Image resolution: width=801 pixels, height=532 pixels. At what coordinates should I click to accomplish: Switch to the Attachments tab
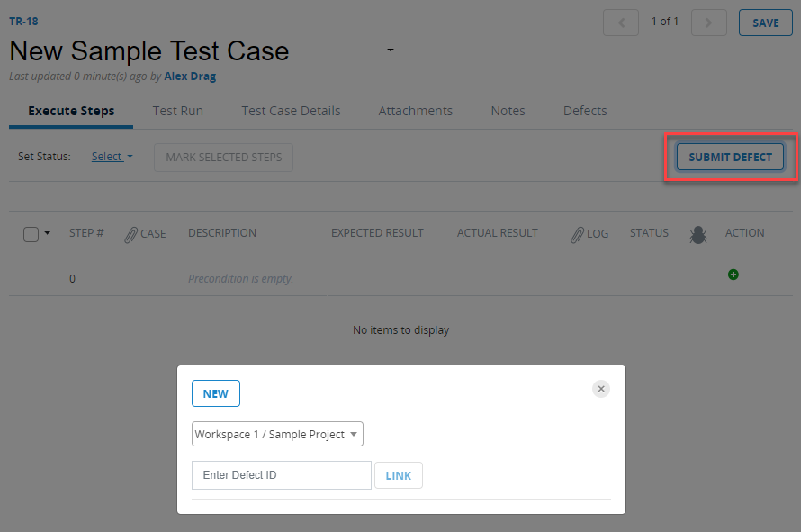click(x=416, y=111)
